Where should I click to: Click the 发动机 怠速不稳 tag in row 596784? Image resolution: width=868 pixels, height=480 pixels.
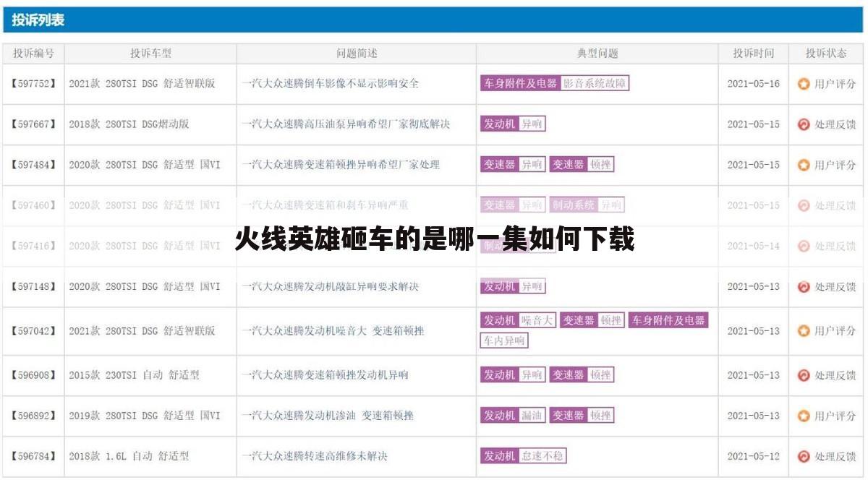tap(523, 457)
